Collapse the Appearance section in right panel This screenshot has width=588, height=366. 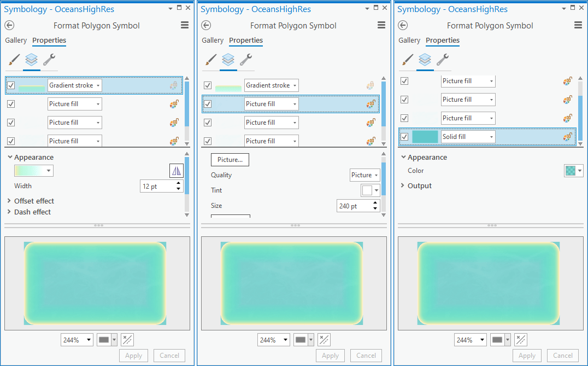click(x=403, y=157)
